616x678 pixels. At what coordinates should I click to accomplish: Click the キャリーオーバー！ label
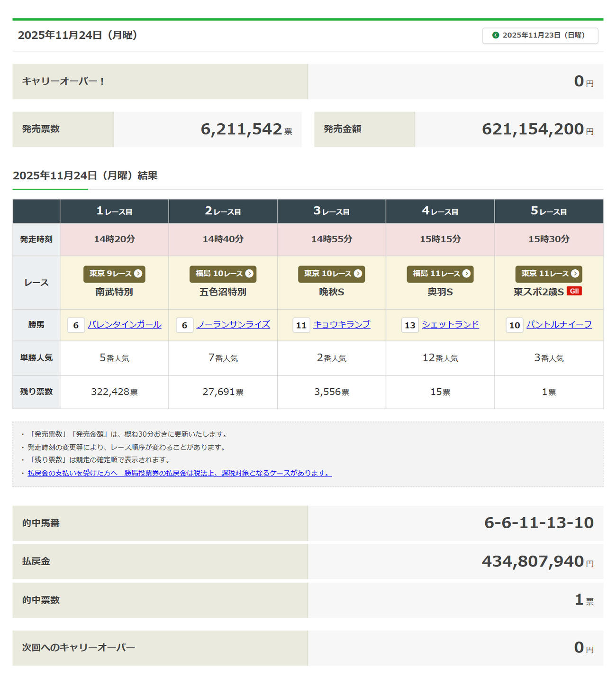coord(63,82)
